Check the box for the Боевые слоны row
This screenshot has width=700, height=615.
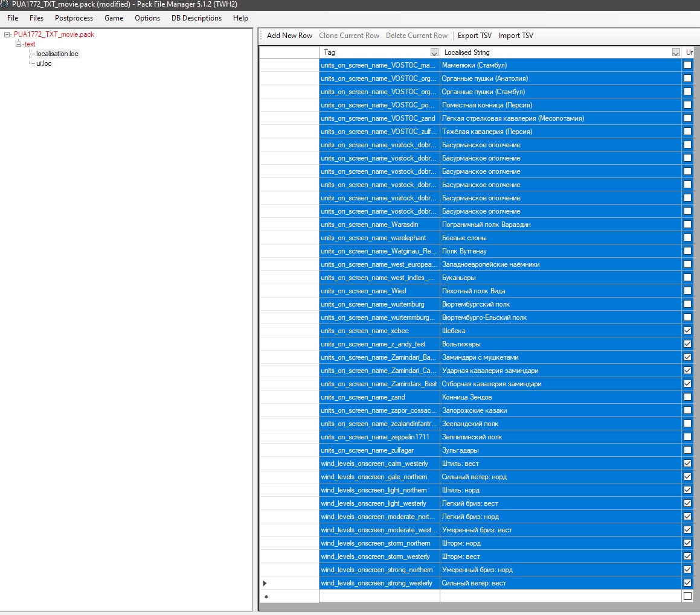[687, 238]
